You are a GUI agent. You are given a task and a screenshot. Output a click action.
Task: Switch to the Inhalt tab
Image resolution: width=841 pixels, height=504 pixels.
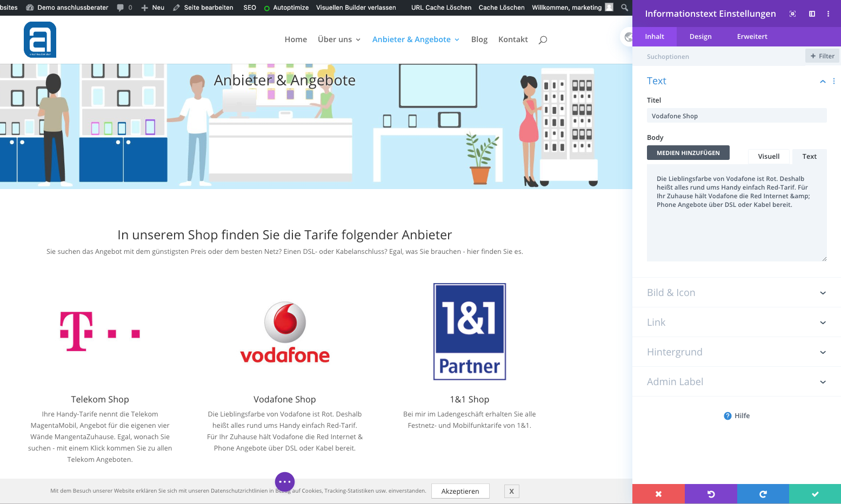pyautogui.click(x=655, y=36)
